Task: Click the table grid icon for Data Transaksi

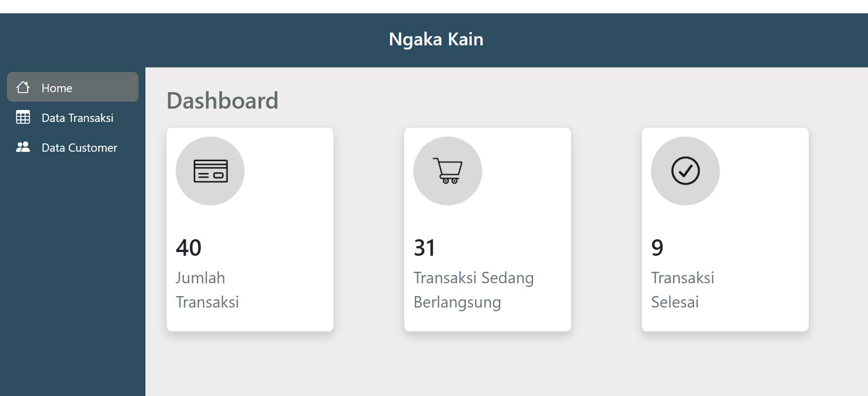Action: point(23,117)
